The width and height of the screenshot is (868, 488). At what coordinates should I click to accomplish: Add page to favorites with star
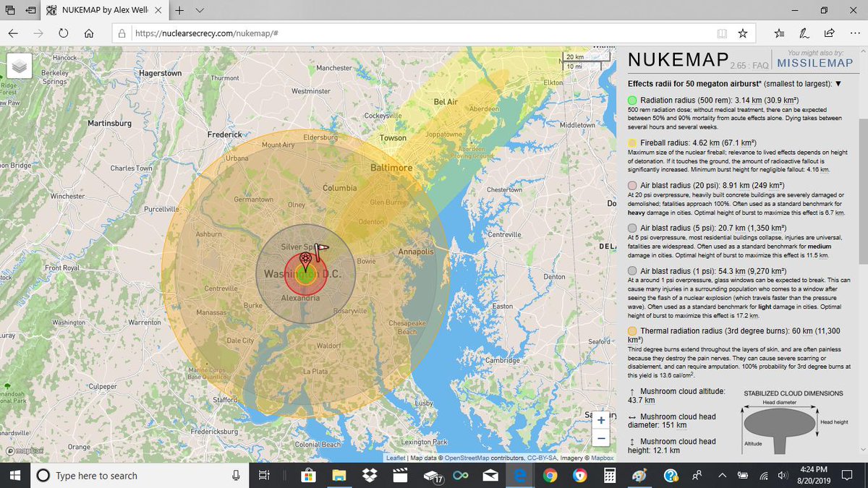742,33
